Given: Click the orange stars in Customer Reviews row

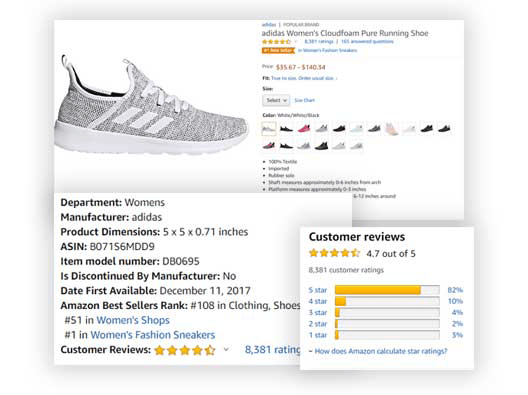Looking at the screenshot, I should tap(185, 350).
